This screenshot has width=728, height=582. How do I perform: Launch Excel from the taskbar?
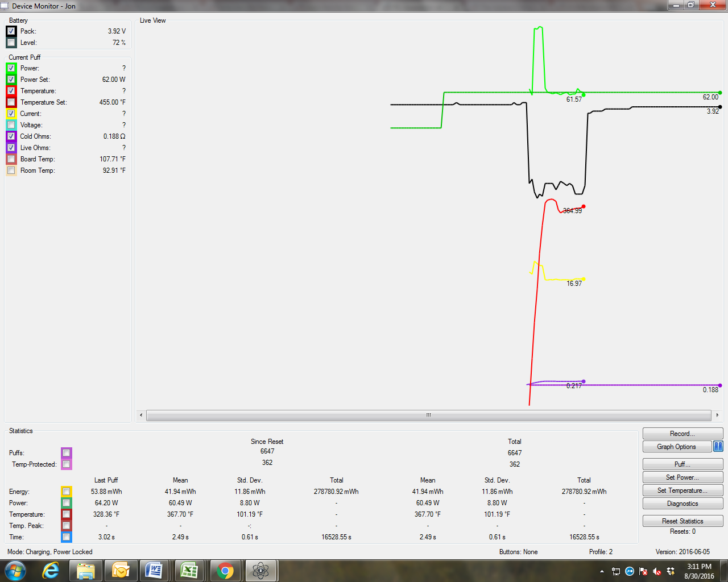point(189,570)
